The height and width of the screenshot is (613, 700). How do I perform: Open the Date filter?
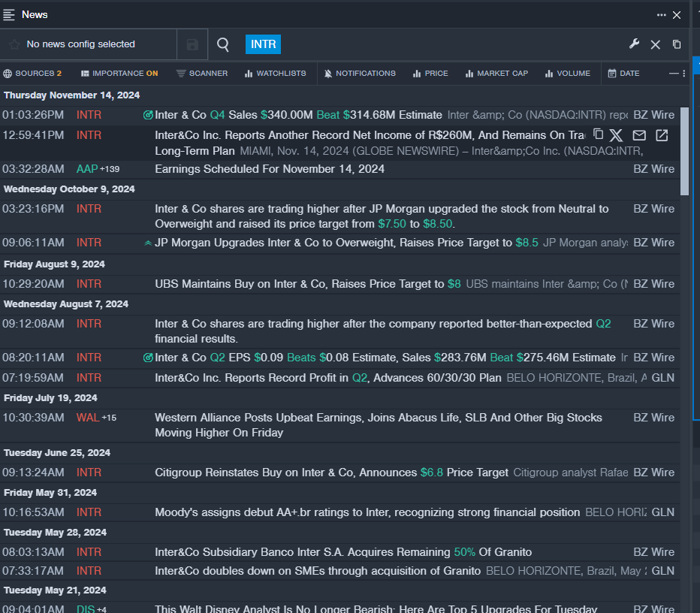pos(623,74)
